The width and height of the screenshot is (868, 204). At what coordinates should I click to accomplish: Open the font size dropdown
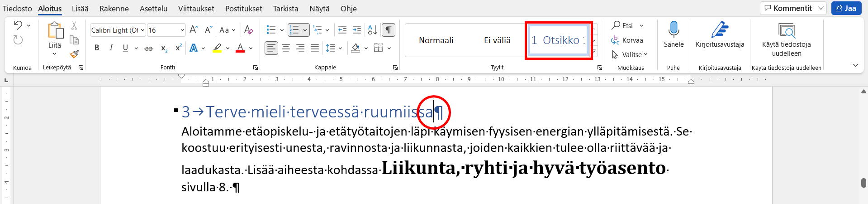coord(182,30)
